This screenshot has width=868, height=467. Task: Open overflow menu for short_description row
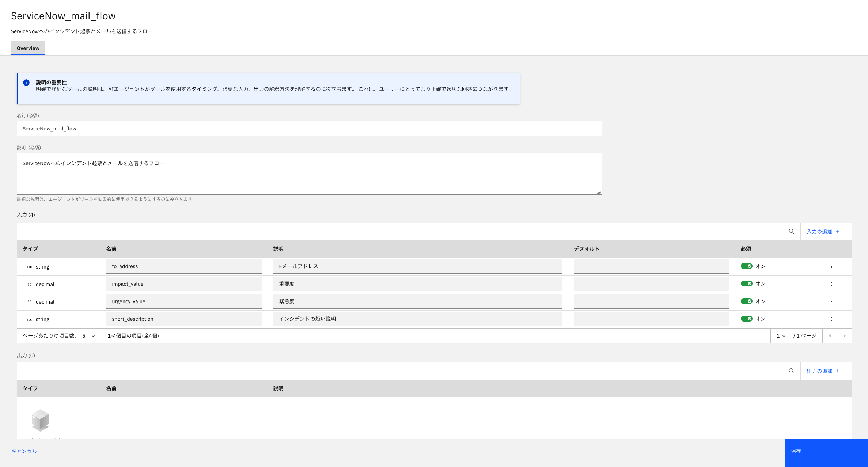831,319
